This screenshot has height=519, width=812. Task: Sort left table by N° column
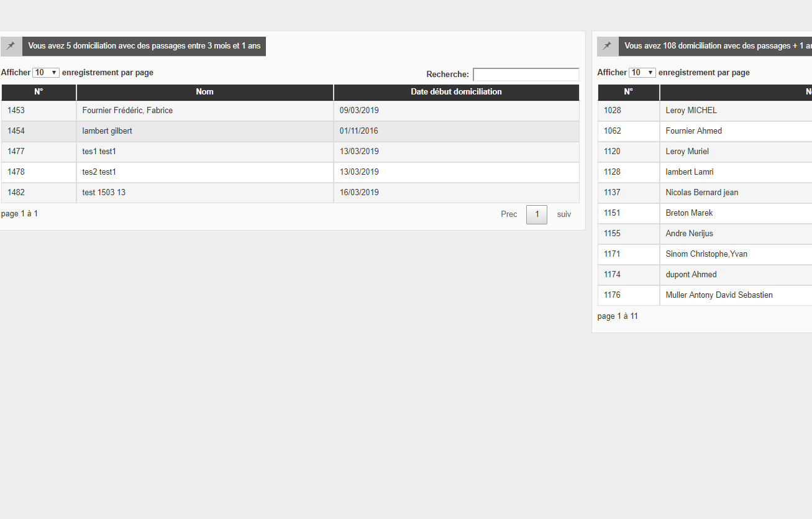39,92
